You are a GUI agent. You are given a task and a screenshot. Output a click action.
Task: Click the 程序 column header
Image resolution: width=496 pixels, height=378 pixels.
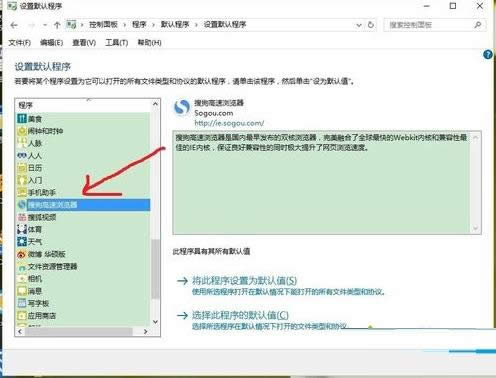(x=83, y=105)
